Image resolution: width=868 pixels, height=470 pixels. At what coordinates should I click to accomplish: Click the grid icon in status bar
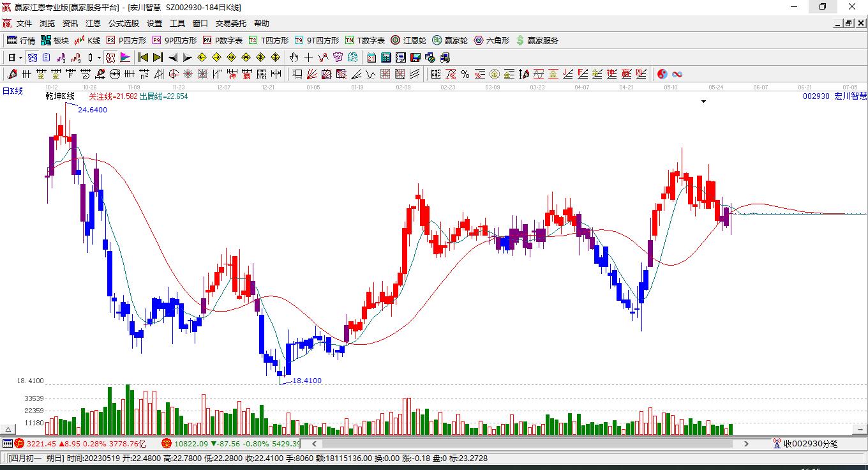point(7,443)
